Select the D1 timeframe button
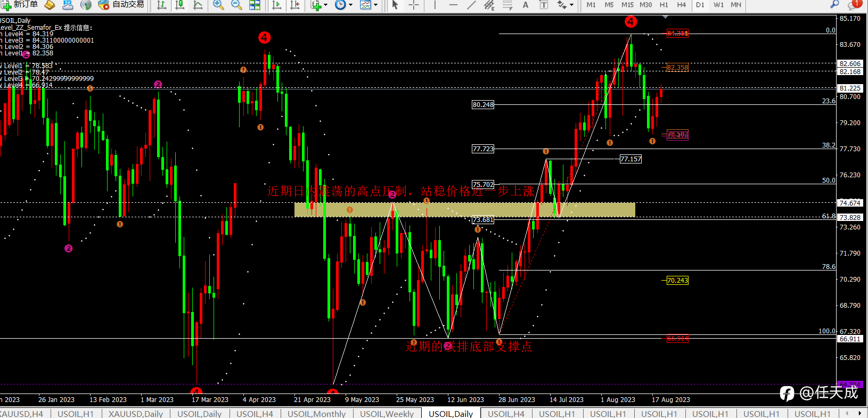Screen dimensions: 868x418 [x=700, y=5]
